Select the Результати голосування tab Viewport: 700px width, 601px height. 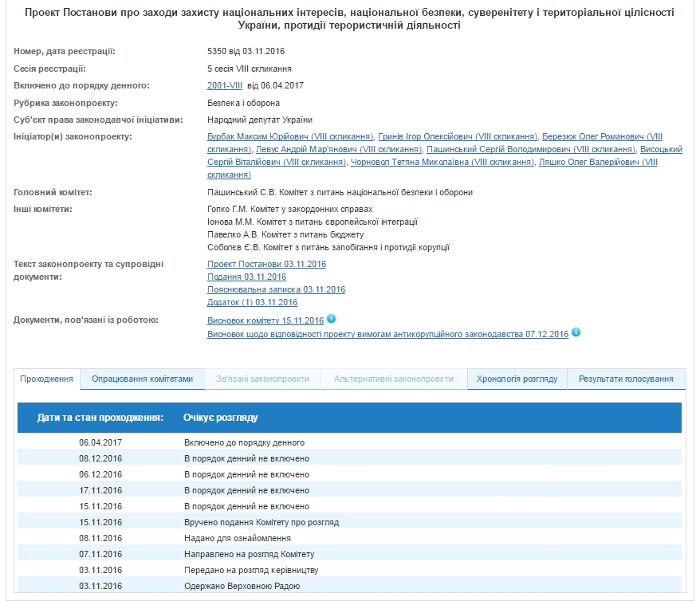pos(626,379)
